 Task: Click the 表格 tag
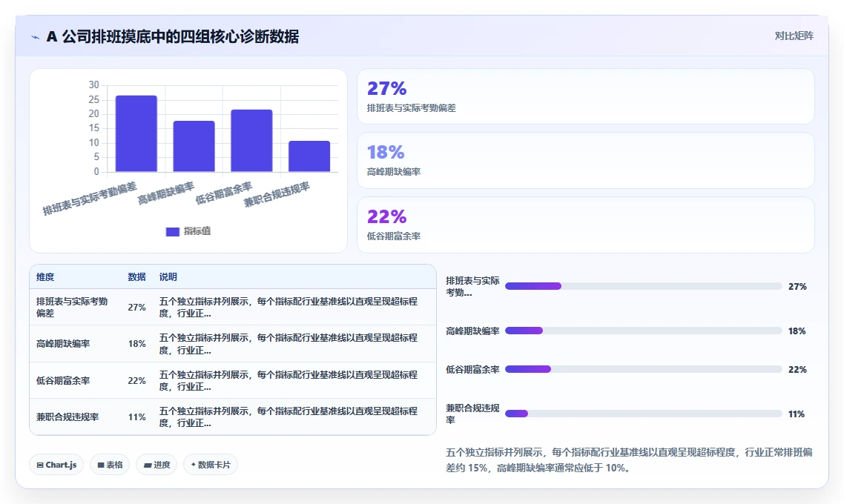coord(110,465)
